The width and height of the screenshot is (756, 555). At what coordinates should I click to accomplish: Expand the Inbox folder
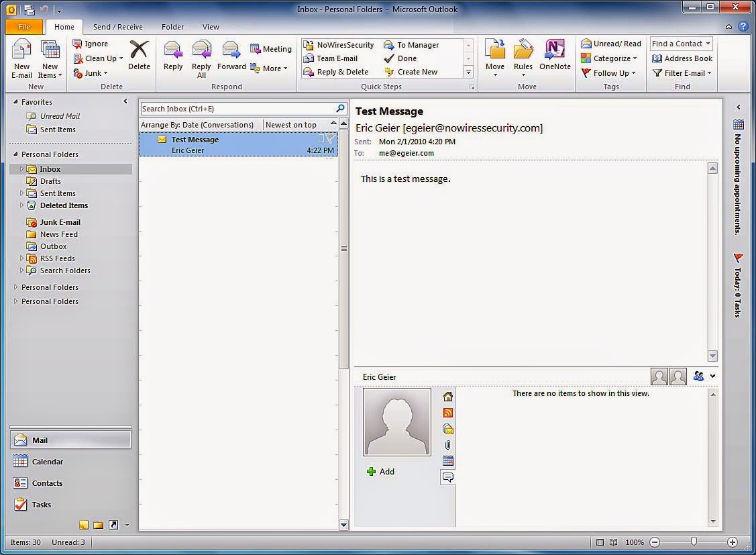click(x=21, y=168)
